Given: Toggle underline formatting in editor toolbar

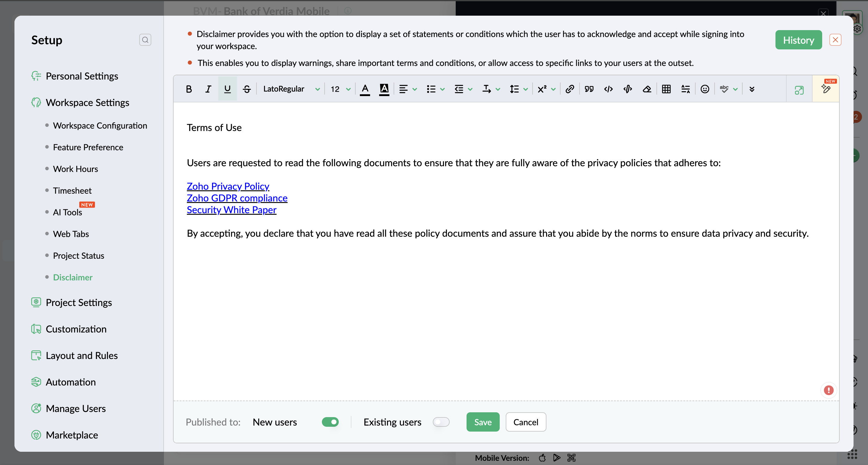Looking at the screenshot, I should 228,89.
